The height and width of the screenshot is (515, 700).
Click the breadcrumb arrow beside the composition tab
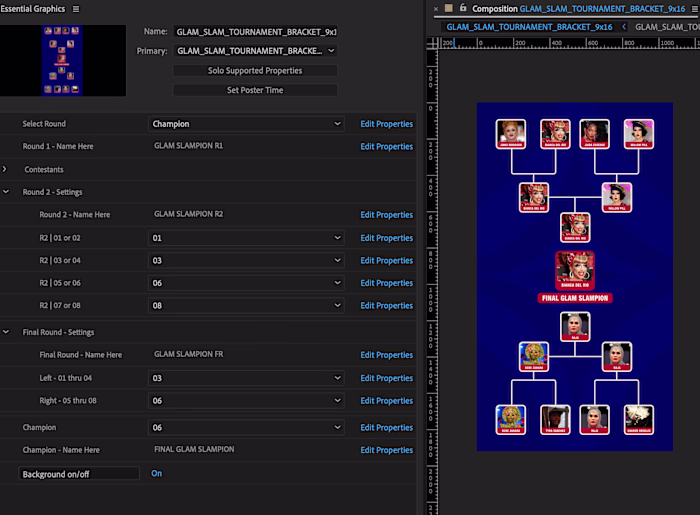pyautogui.click(x=624, y=27)
